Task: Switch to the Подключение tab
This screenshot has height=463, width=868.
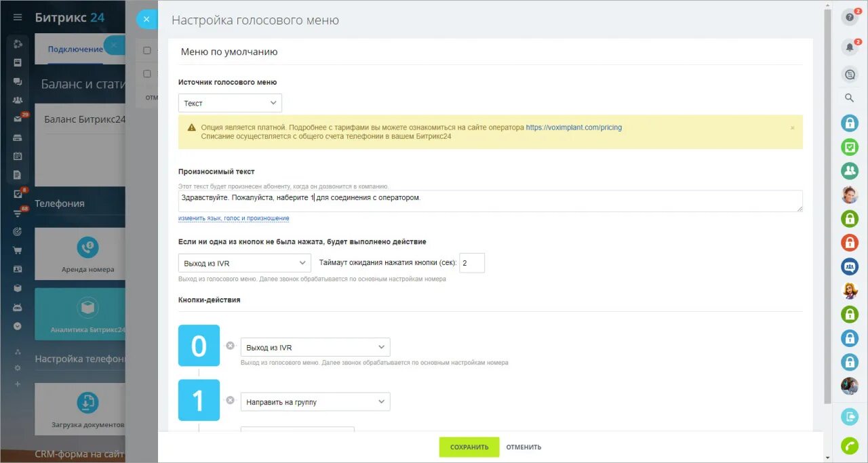Action: (75, 49)
